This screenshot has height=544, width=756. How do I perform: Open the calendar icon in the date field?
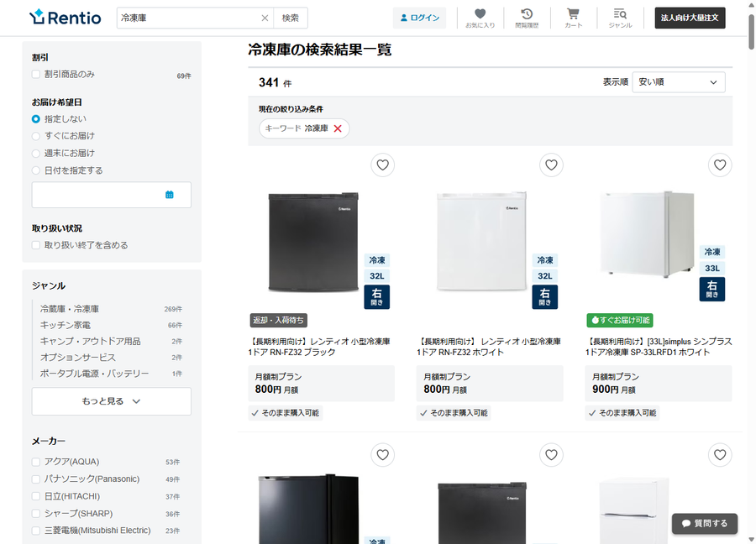(x=169, y=195)
